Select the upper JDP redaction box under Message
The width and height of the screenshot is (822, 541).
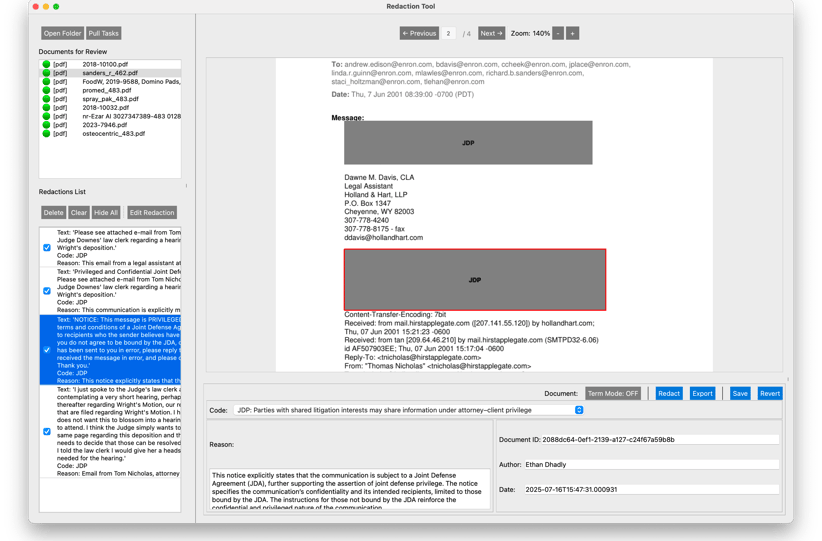(x=468, y=143)
